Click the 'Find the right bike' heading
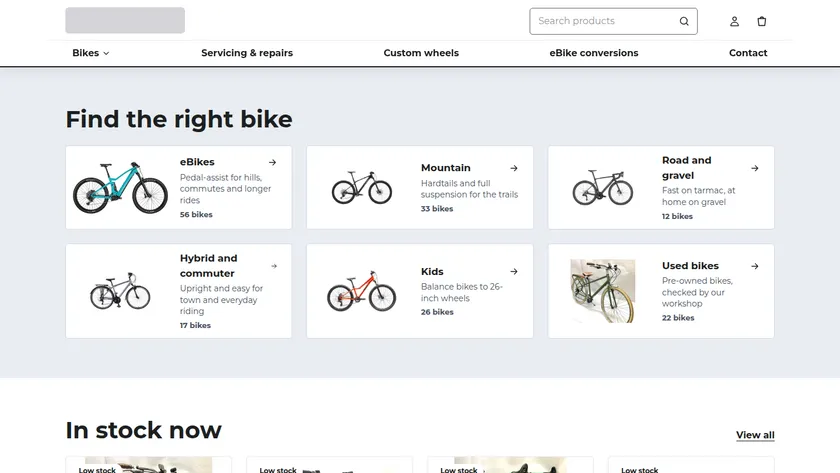 pos(179,119)
